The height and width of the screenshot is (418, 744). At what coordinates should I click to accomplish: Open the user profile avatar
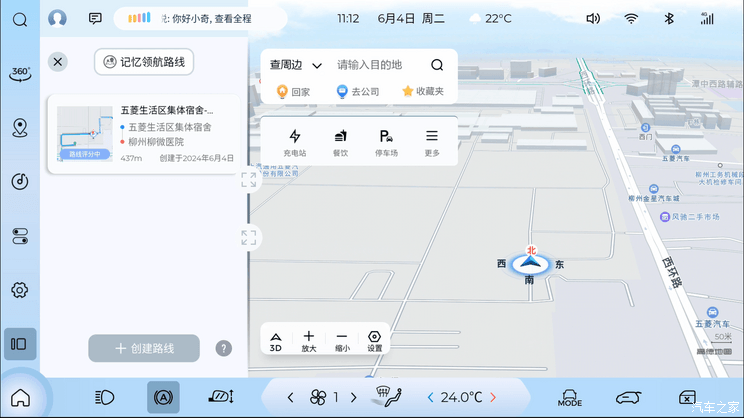tap(57, 19)
